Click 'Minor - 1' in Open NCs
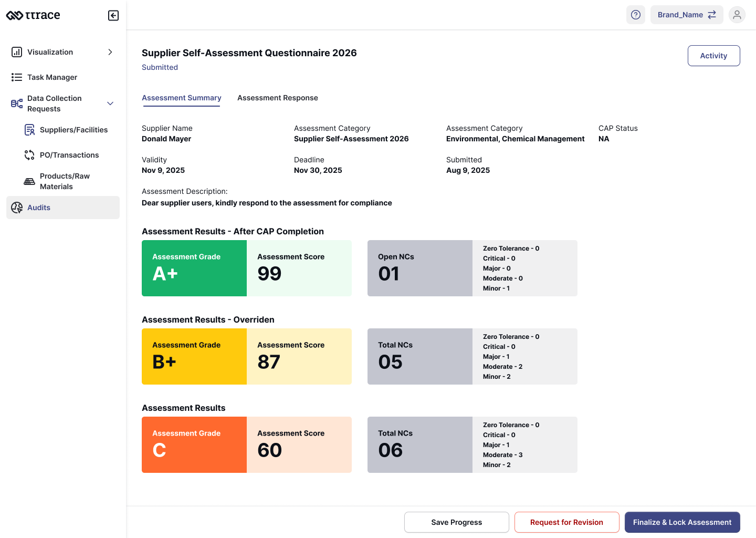Image resolution: width=756 pixels, height=538 pixels. coord(496,288)
